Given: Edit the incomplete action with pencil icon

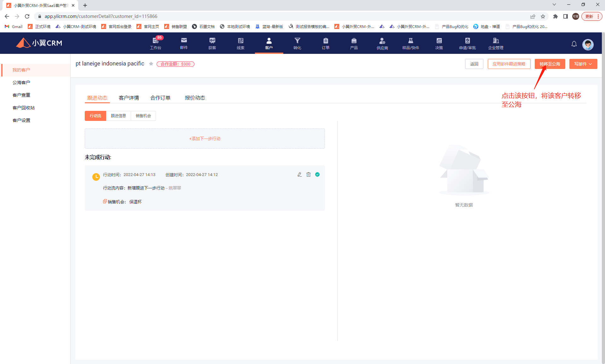Looking at the screenshot, I should pos(299,174).
